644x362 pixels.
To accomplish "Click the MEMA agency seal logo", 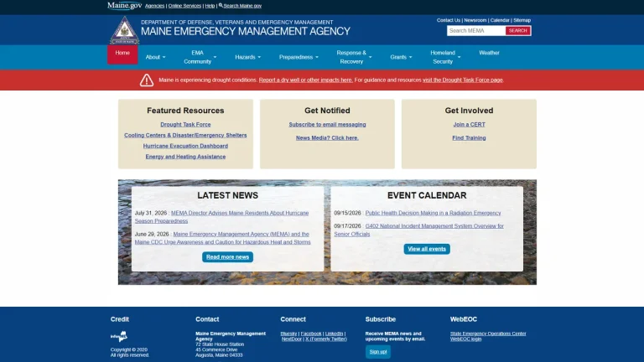I will coord(124,30).
